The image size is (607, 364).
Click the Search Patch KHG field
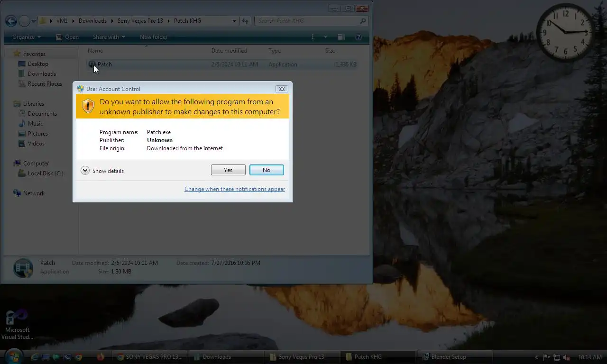[x=311, y=21]
